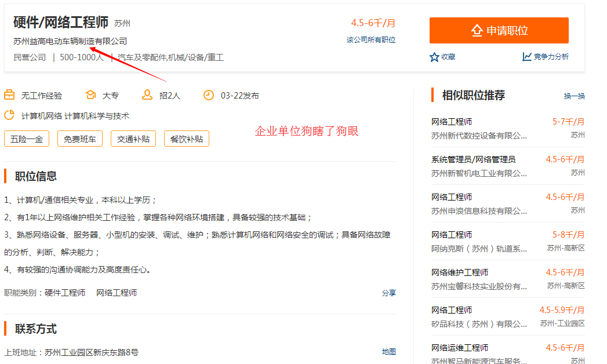Open company 苏州益高电动车辆制造有限公司 link
The image size is (607, 364).
[70, 41]
